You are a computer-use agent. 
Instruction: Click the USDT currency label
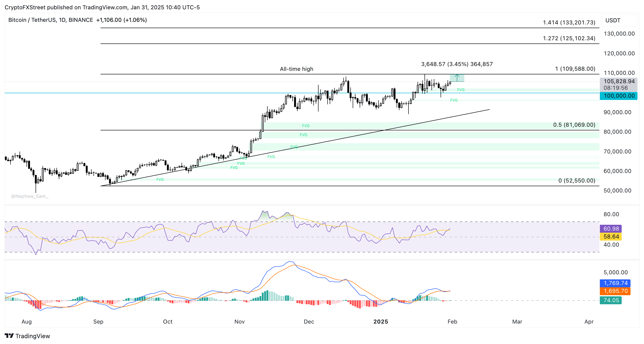click(613, 20)
